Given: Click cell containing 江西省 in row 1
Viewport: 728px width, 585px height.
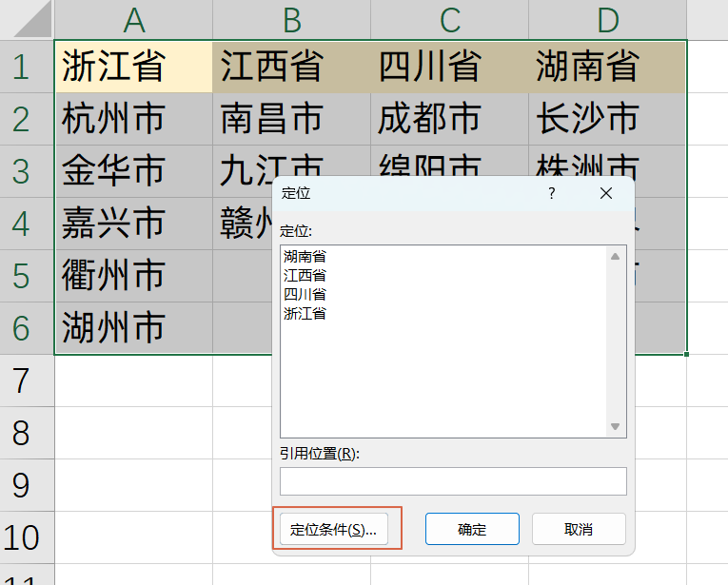Looking at the screenshot, I should [291, 67].
